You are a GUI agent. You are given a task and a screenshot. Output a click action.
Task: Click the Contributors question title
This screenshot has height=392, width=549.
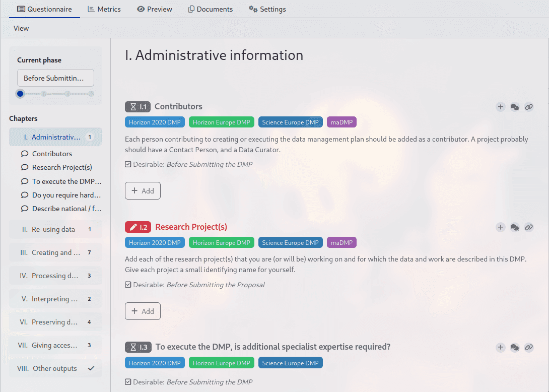(179, 106)
